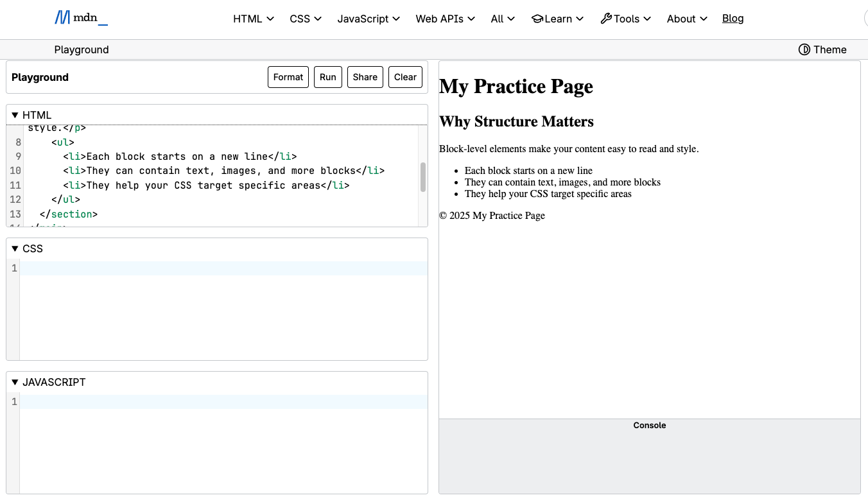Click the Playground breadcrumb text
The height and width of the screenshot is (502, 868).
coord(82,49)
